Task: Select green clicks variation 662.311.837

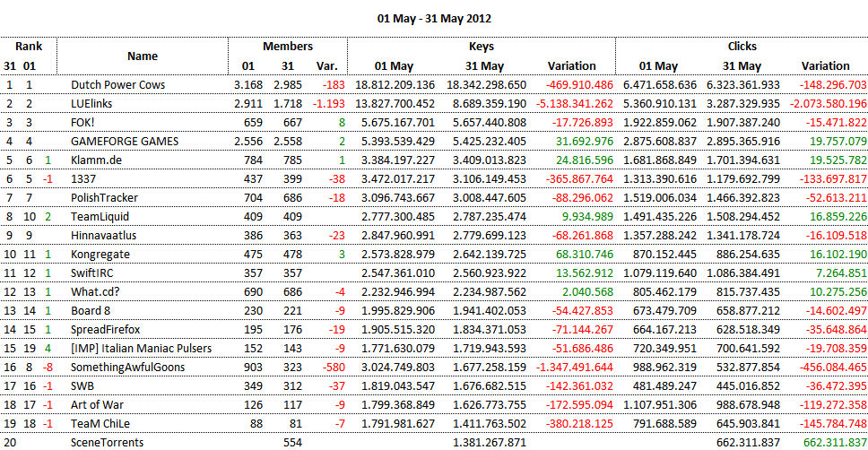Action: [836, 442]
